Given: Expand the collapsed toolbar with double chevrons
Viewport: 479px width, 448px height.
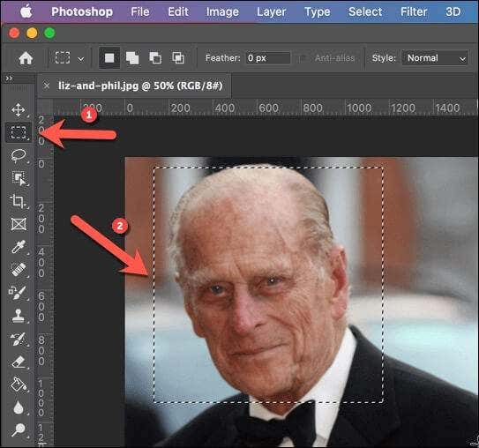Looking at the screenshot, I should (x=9, y=78).
